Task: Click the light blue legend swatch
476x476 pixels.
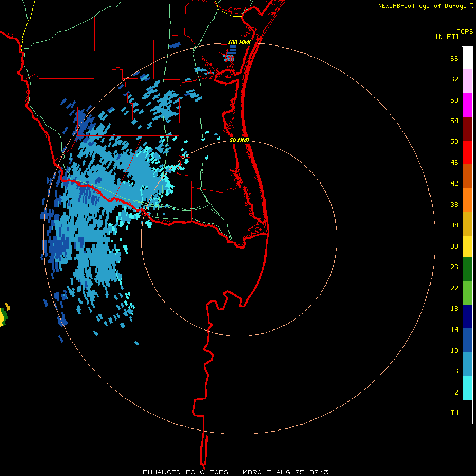Action: 467,364
